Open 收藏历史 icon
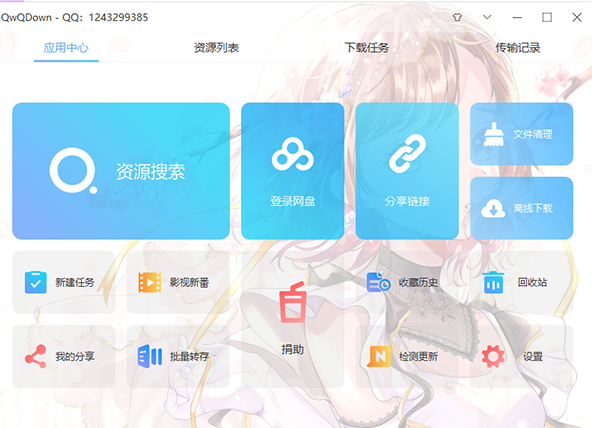 click(x=378, y=282)
